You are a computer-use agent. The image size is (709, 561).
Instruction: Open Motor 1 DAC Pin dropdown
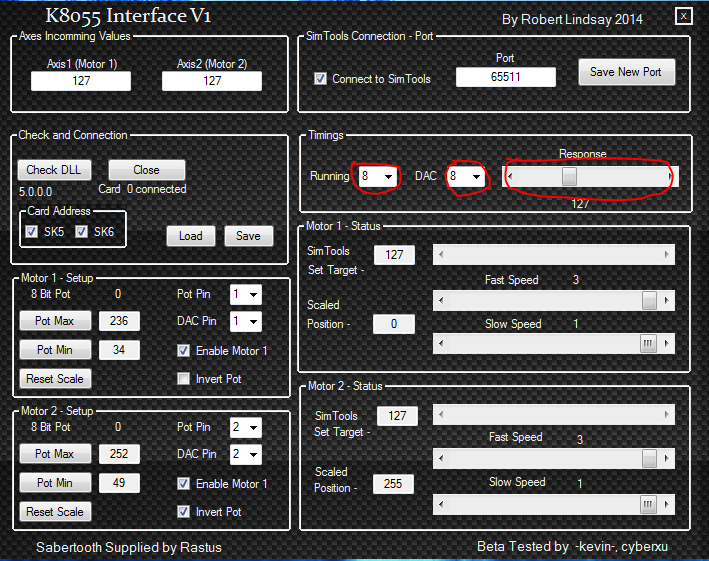[x=246, y=322]
